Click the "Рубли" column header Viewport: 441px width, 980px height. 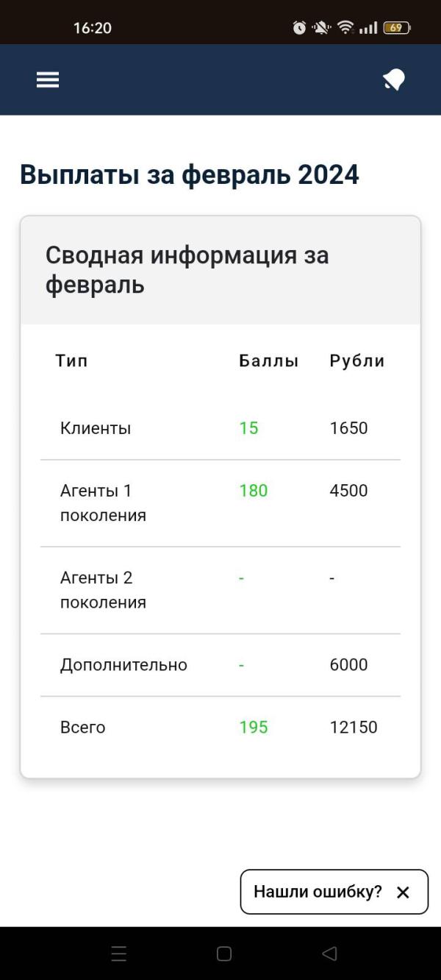[x=357, y=361]
